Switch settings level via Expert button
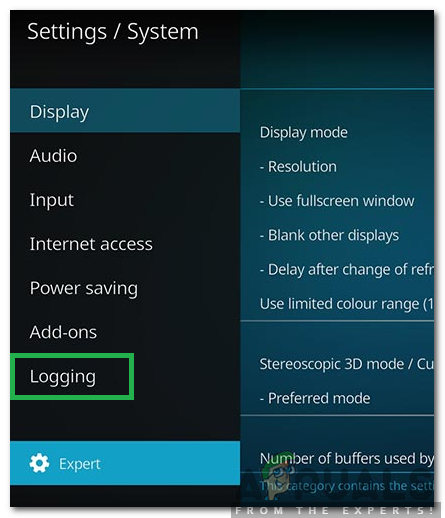The image size is (445, 518). 125,463
